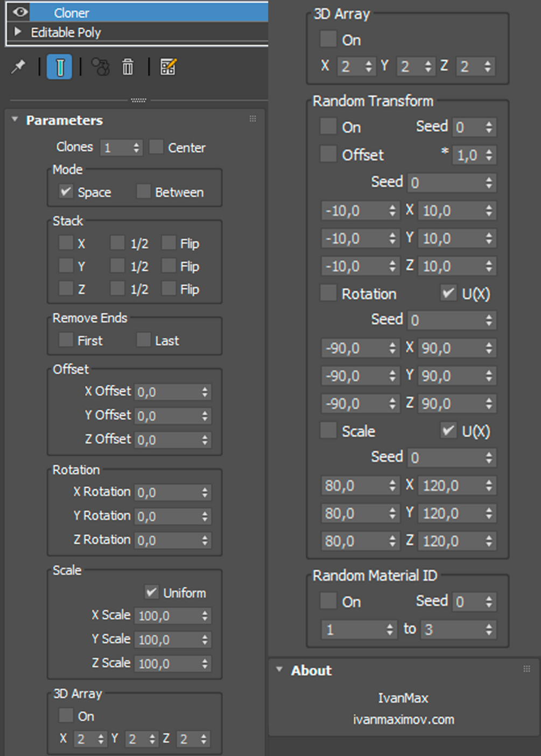This screenshot has width=541, height=756.
Task: Hide the Cloner modifier with eye icon
Action: [x=20, y=12]
